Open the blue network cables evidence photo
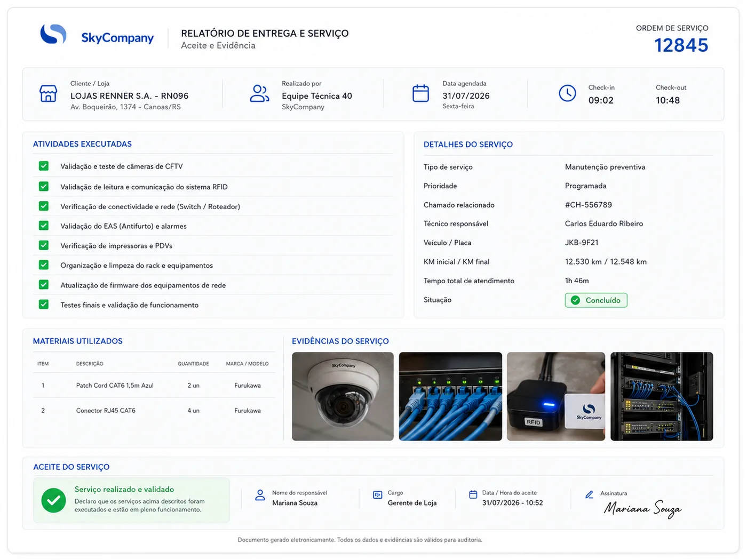 point(450,396)
